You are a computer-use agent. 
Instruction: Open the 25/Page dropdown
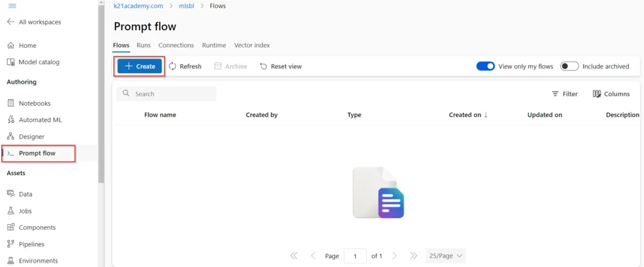tap(445, 256)
